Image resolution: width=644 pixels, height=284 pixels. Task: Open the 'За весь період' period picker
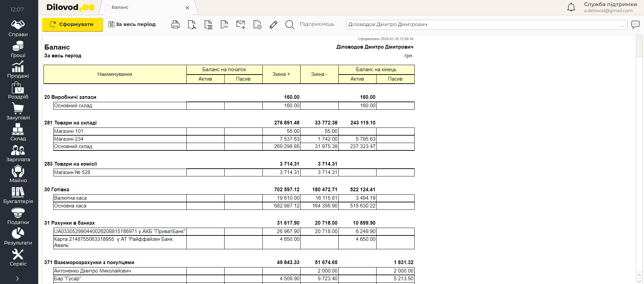[132, 24]
